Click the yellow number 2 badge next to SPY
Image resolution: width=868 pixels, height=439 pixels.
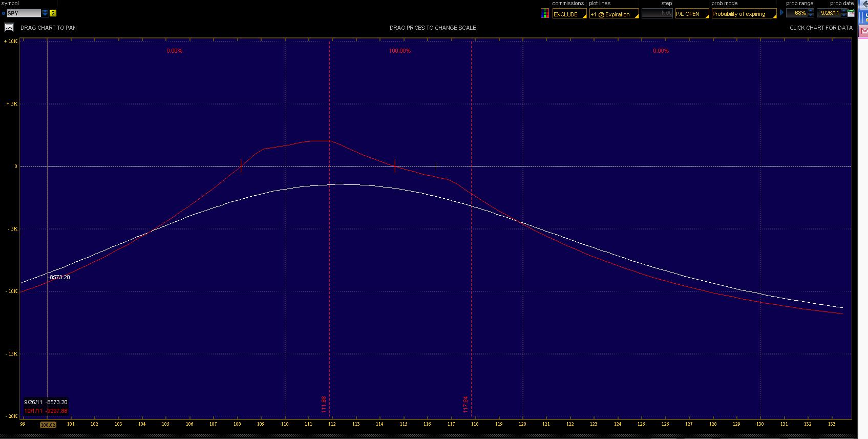coord(53,13)
